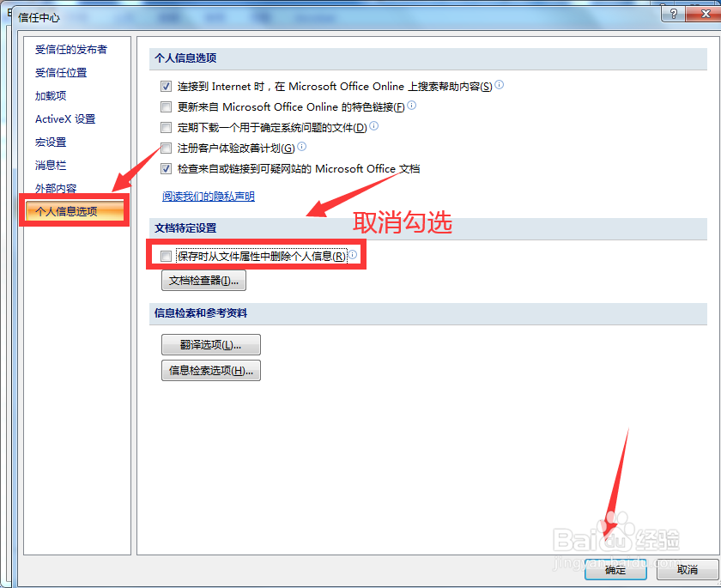Confirm with 确定 button
This screenshot has height=588, width=721.
[615, 570]
